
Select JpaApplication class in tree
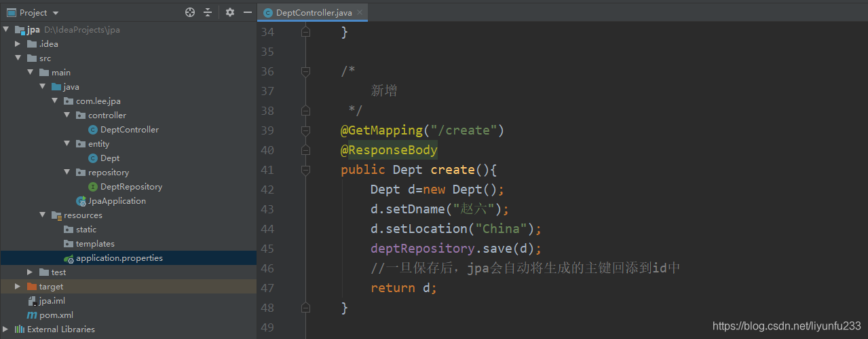[117, 201]
